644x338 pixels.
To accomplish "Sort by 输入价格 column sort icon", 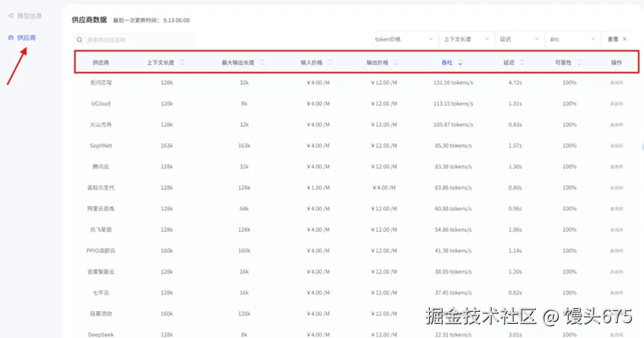I will click(x=331, y=63).
